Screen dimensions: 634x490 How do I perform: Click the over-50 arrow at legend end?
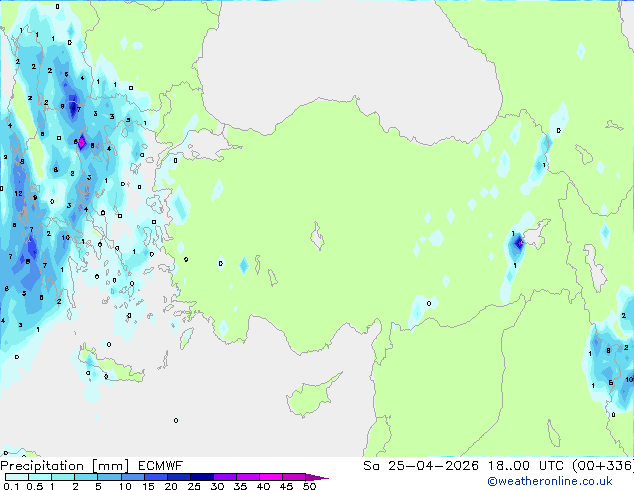click(x=316, y=477)
